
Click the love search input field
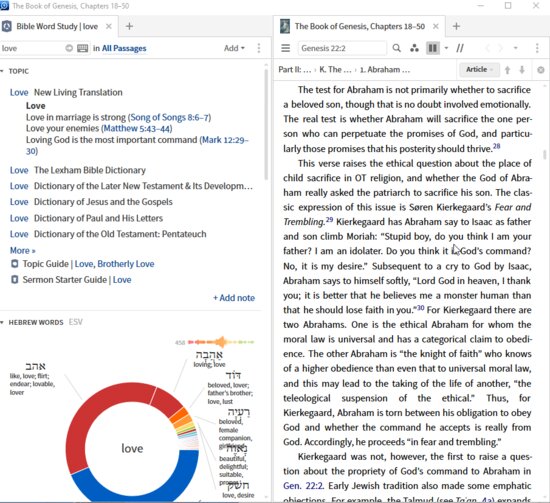coord(32,48)
